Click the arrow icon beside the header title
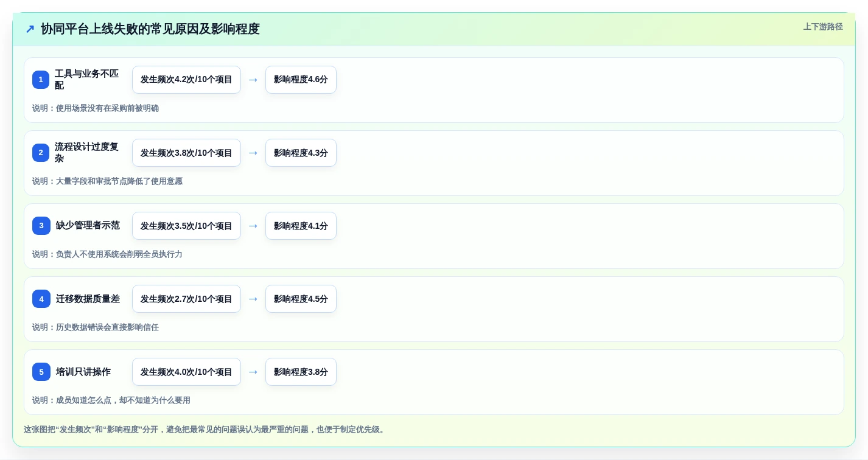The height and width of the screenshot is (460, 868). 30,29
